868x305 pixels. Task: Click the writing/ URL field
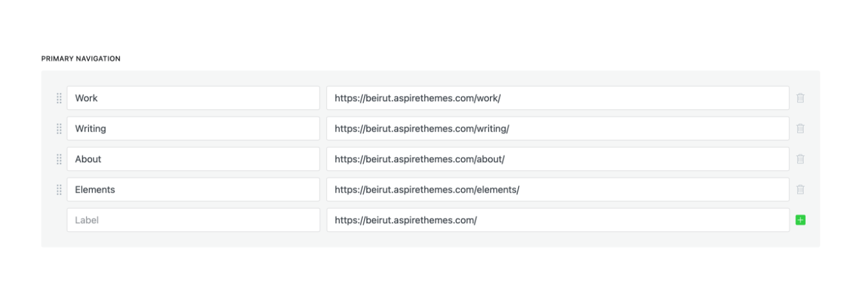point(557,128)
